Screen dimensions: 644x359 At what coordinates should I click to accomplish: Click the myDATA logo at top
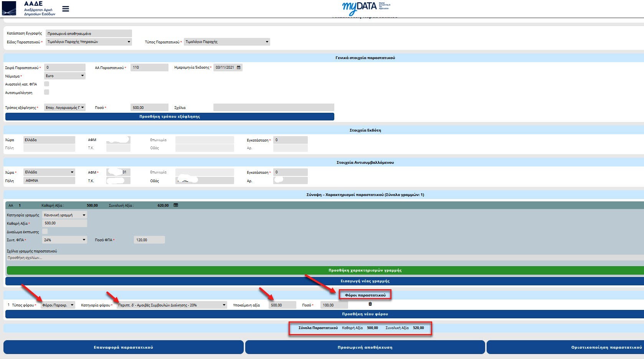point(366,8)
